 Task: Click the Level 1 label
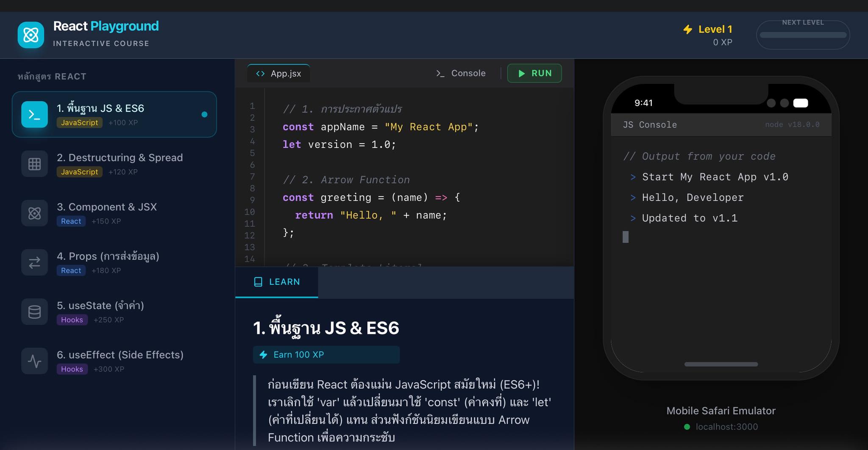tap(715, 29)
